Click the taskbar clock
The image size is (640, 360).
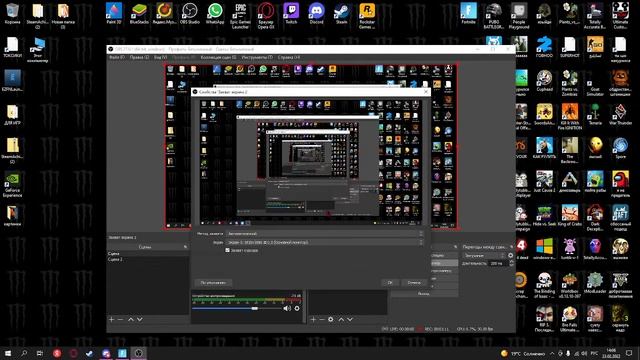(x=611, y=353)
